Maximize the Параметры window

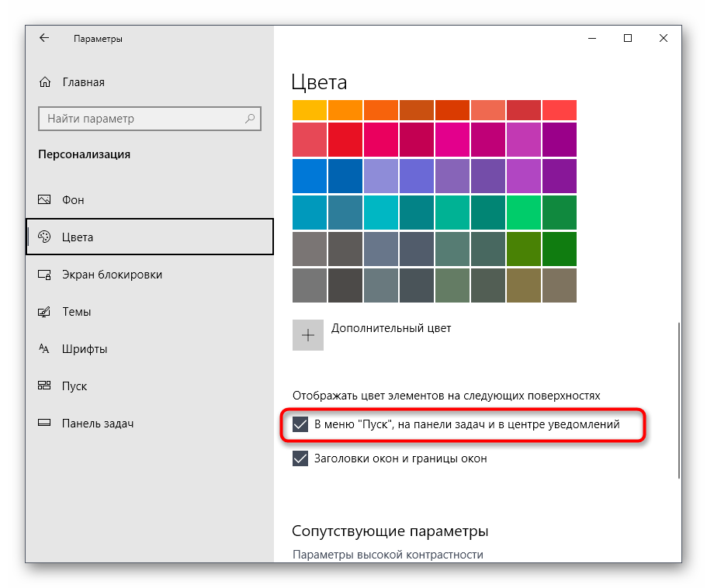[x=628, y=38]
